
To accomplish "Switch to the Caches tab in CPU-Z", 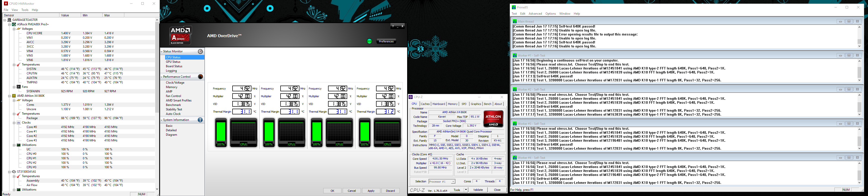I will click(x=425, y=104).
